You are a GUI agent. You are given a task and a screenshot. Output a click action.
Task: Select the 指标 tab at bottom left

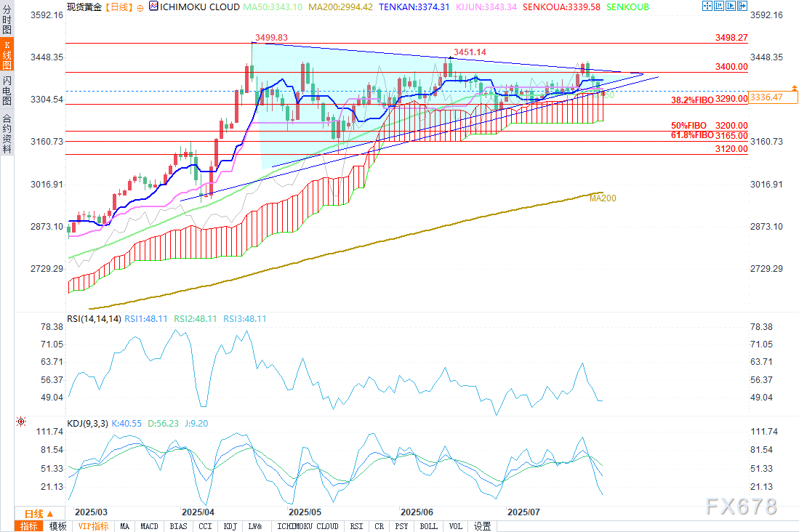[30, 526]
